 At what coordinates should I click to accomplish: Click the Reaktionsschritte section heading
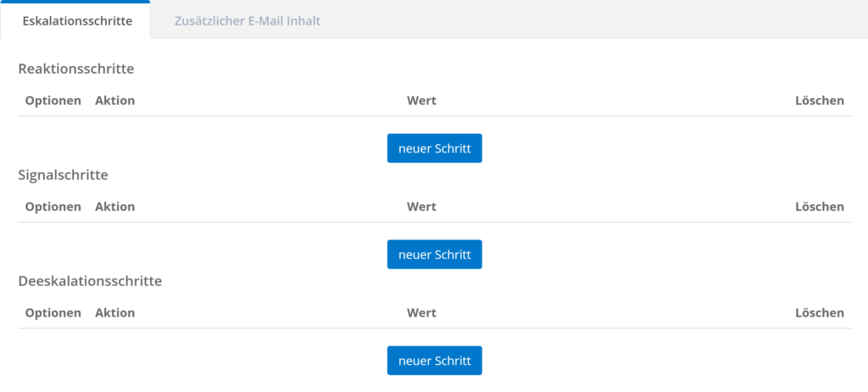pos(76,69)
